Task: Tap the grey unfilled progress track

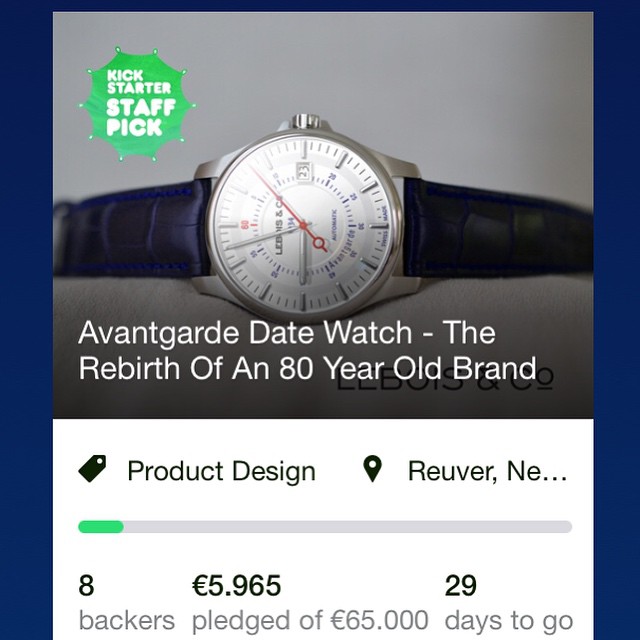Action: point(348,527)
